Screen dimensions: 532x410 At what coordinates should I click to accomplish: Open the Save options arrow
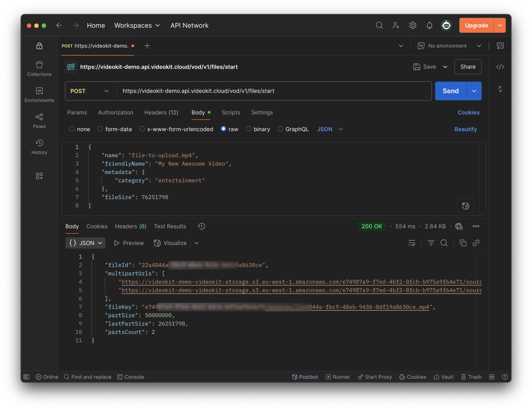coord(445,67)
